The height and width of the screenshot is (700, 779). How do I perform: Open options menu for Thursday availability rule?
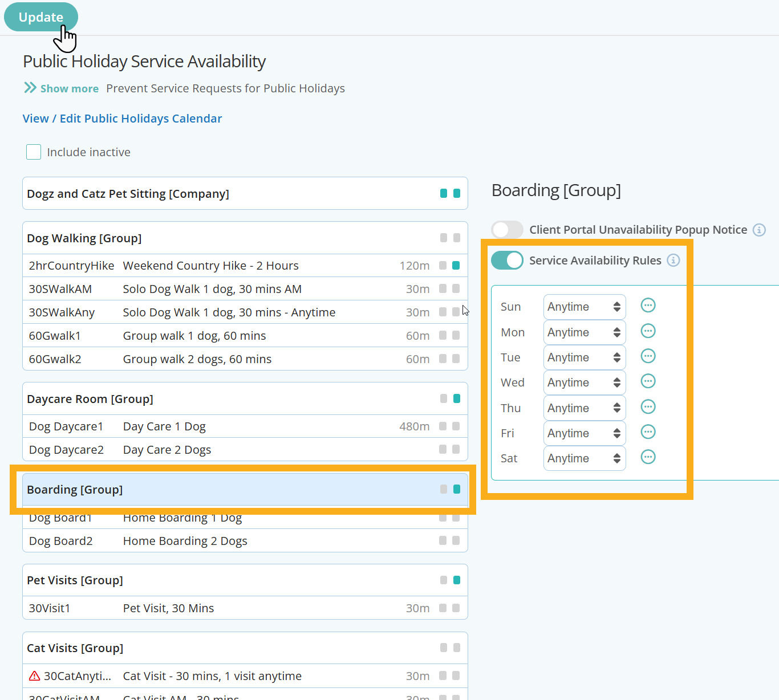tap(648, 406)
